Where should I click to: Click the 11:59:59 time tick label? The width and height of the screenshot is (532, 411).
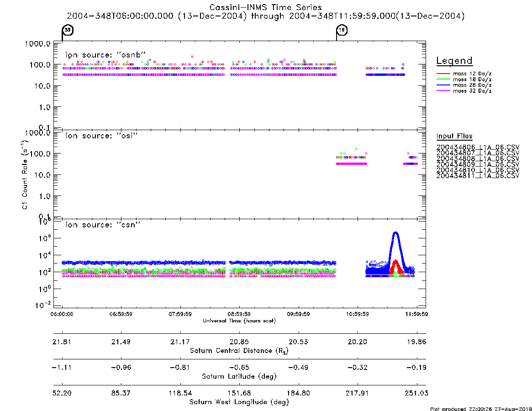pyautogui.click(x=416, y=314)
